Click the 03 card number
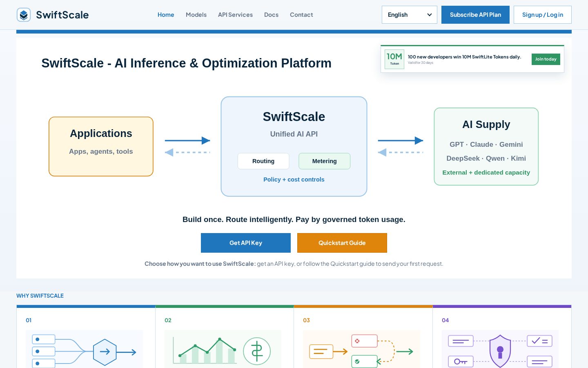 click(x=306, y=320)
